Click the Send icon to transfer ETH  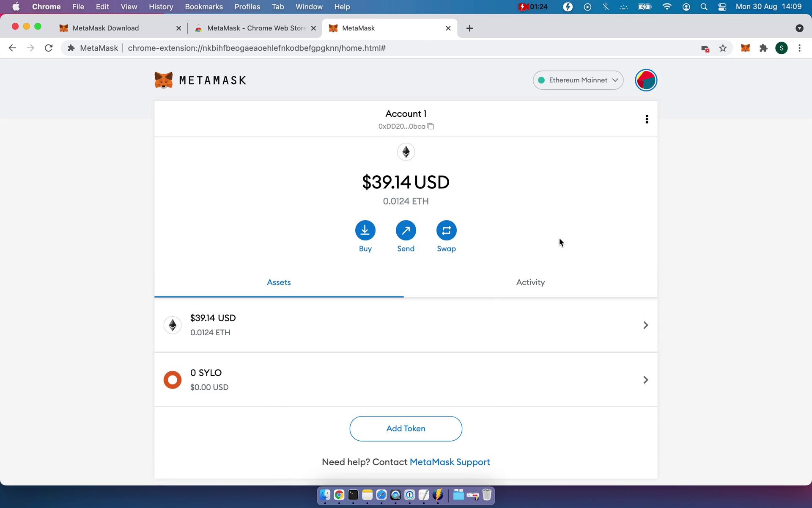coord(406,230)
